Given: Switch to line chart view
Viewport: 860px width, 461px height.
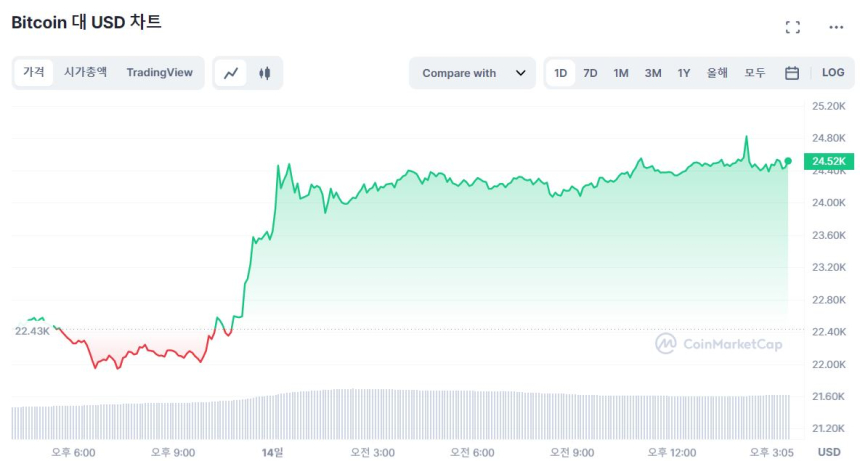Looking at the screenshot, I should pyautogui.click(x=231, y=73).
